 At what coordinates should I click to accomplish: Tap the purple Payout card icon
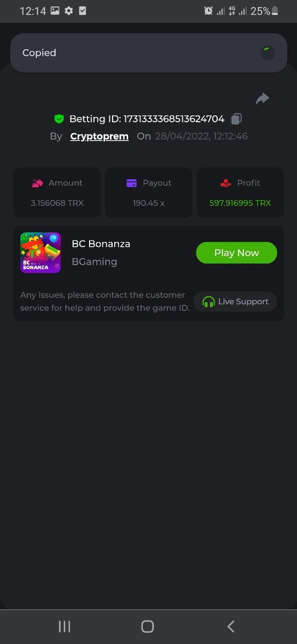point(131,183)
